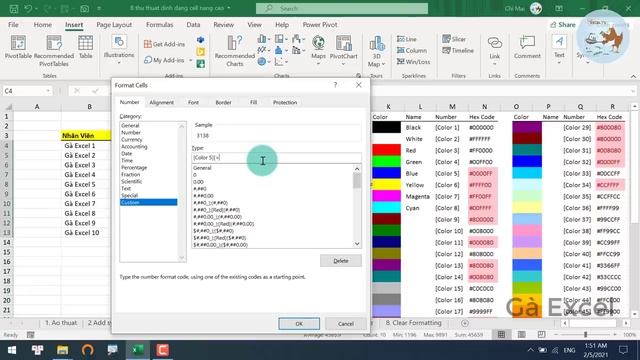Switch to Font tab in Format Cells

click(x=193, y=102)
